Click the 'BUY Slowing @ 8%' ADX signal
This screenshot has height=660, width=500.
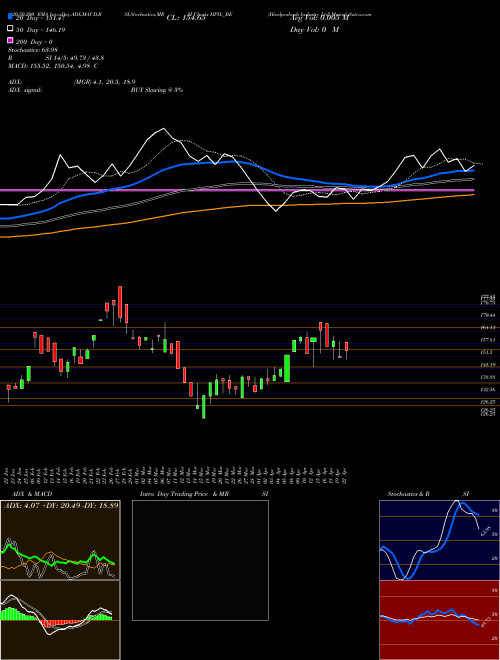tap(157, 90)
